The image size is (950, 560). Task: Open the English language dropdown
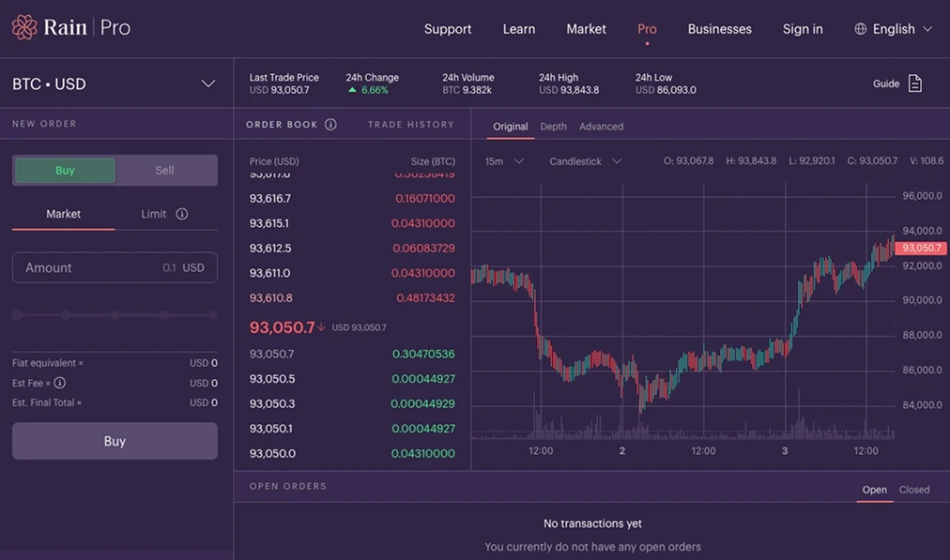(893, 28)
